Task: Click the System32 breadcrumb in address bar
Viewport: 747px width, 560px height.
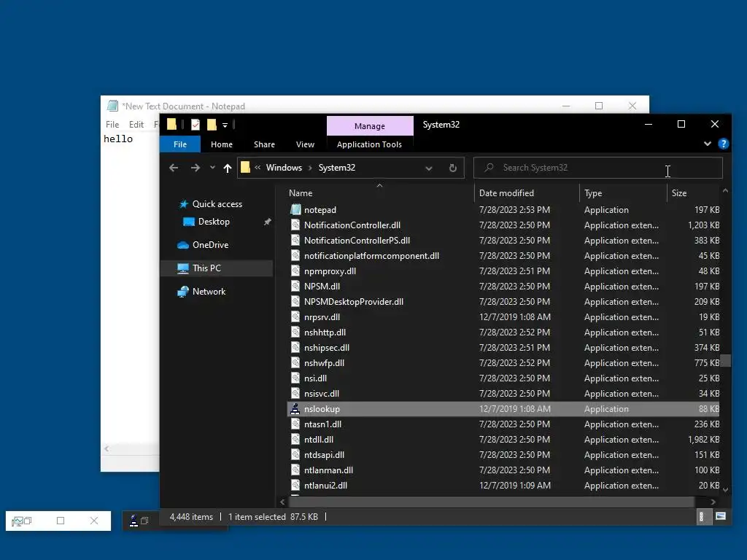Action: click(x=337, y=168)
